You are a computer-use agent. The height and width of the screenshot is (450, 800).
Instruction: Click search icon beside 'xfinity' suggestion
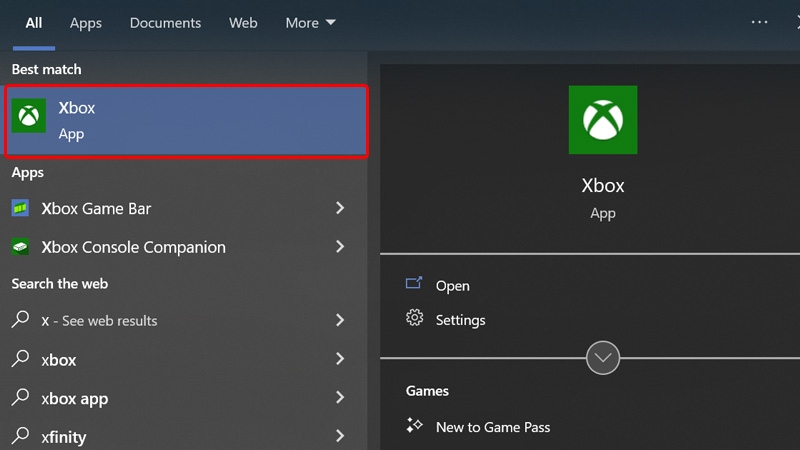[x=20, y=436]
